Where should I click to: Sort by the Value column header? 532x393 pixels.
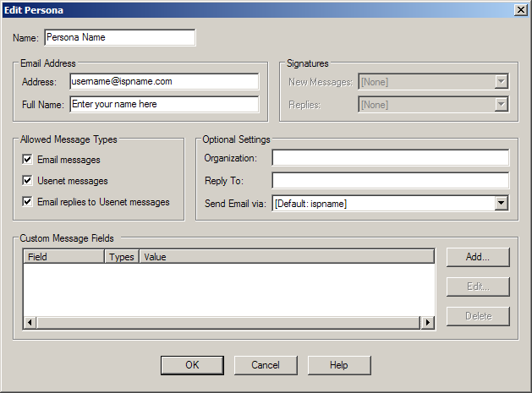286,256
